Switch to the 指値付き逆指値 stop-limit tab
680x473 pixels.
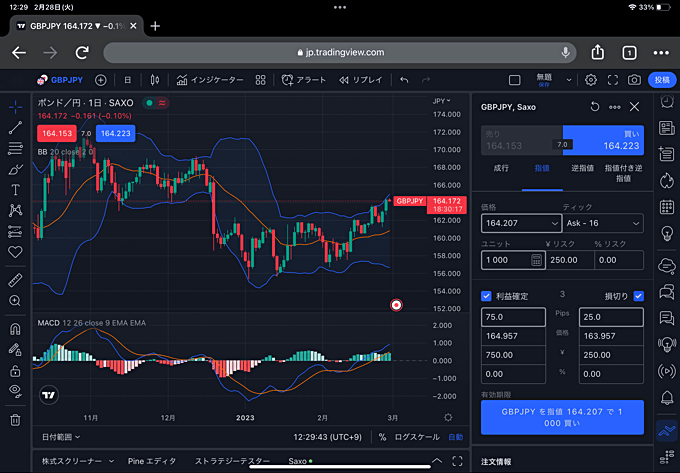click(623, 173)
